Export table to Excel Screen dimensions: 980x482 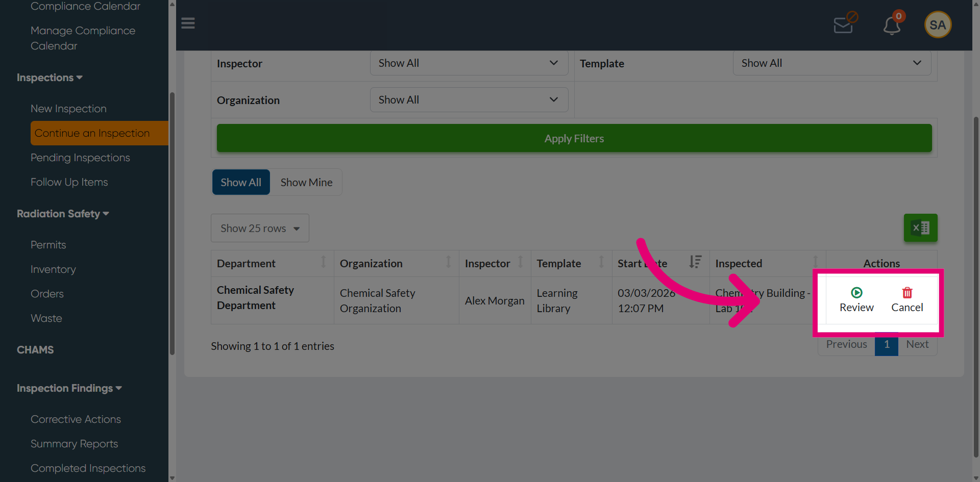[x=920, y=227]
